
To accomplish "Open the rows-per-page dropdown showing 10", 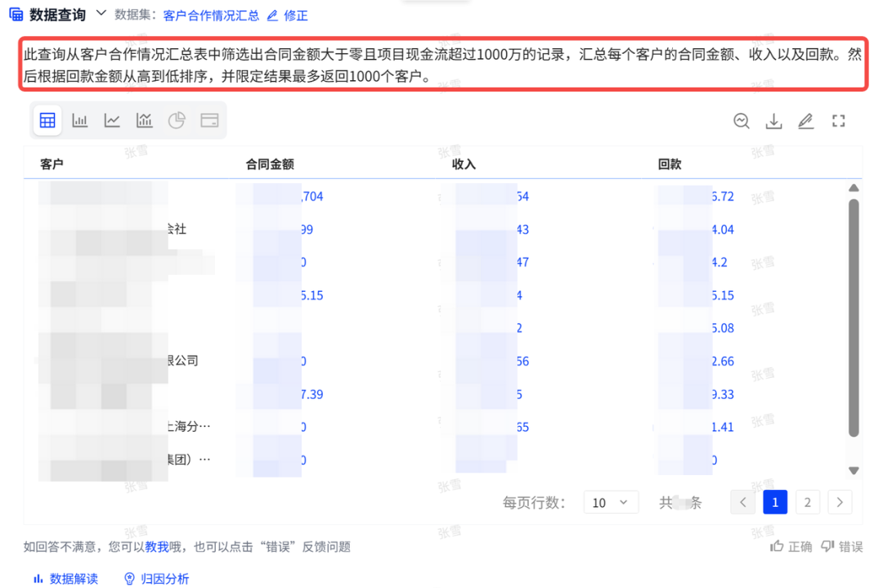I will [x=611, y=502].
